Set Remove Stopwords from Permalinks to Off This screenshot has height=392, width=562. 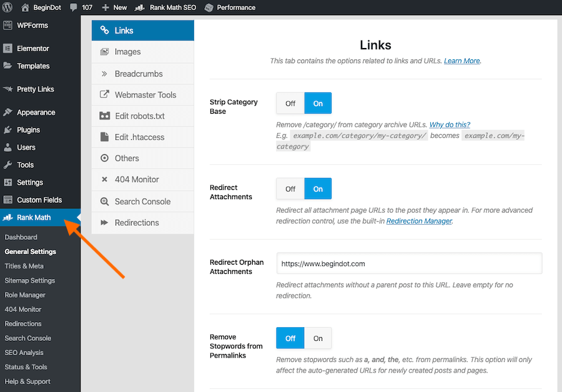(x=290, y=338)
